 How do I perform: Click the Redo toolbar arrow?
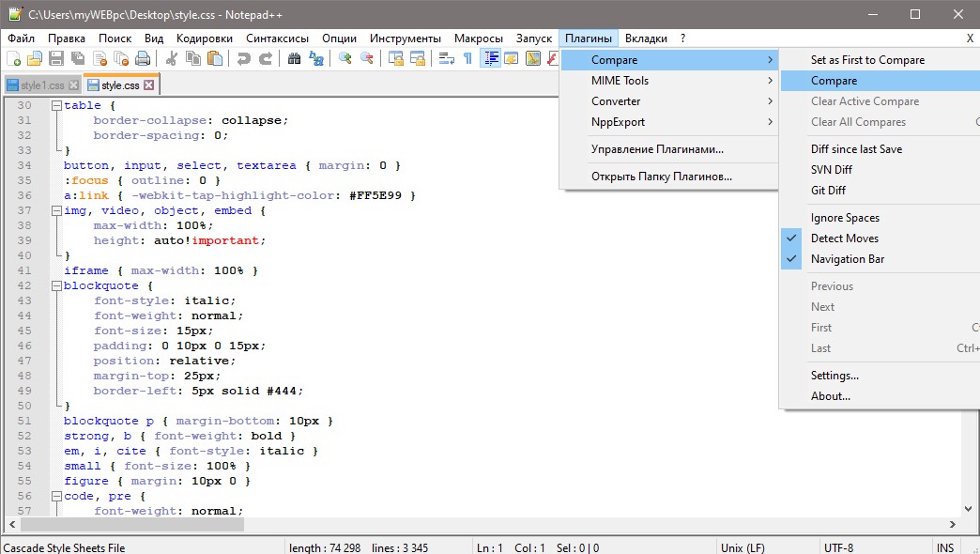click(x=265, y=59)
